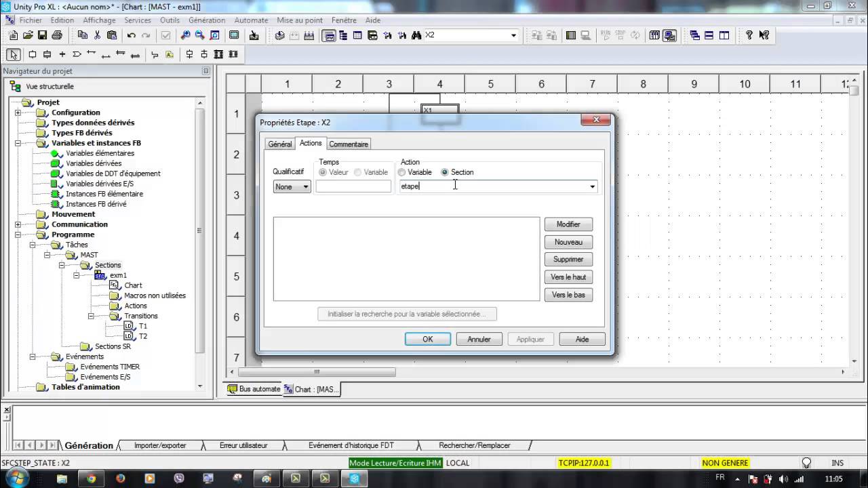
Task: Select the SFC jump arrow tool
Action: [x=77, y=54]
